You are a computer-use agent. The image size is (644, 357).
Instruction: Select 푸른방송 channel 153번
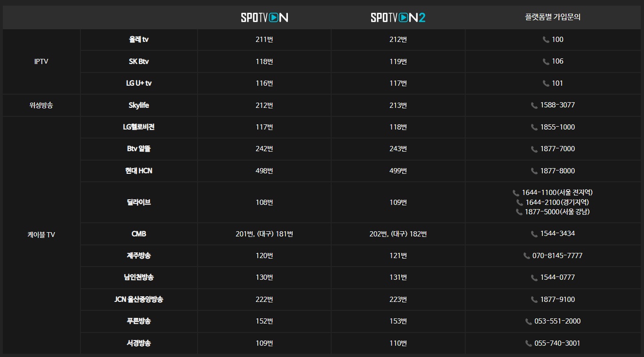(398, 321)
